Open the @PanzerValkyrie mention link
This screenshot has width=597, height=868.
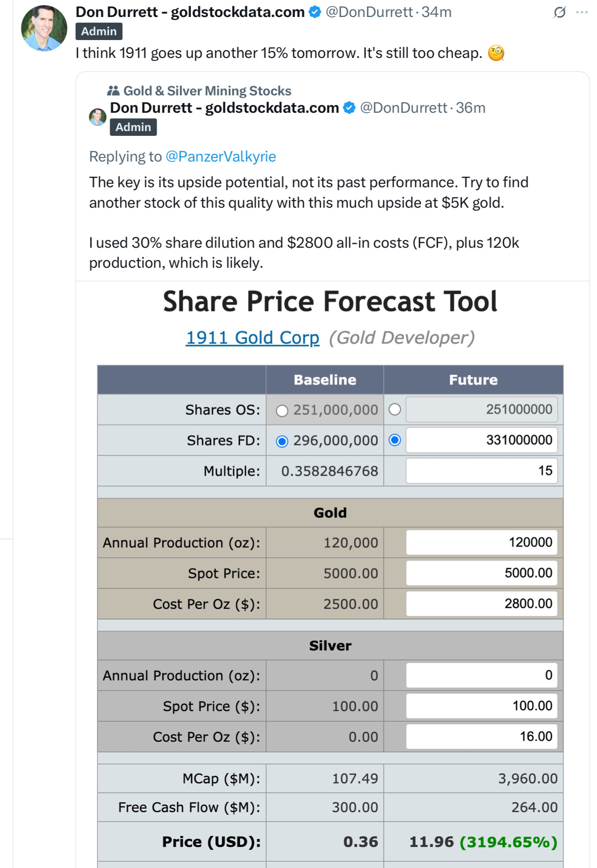click(x=221, y=156)
